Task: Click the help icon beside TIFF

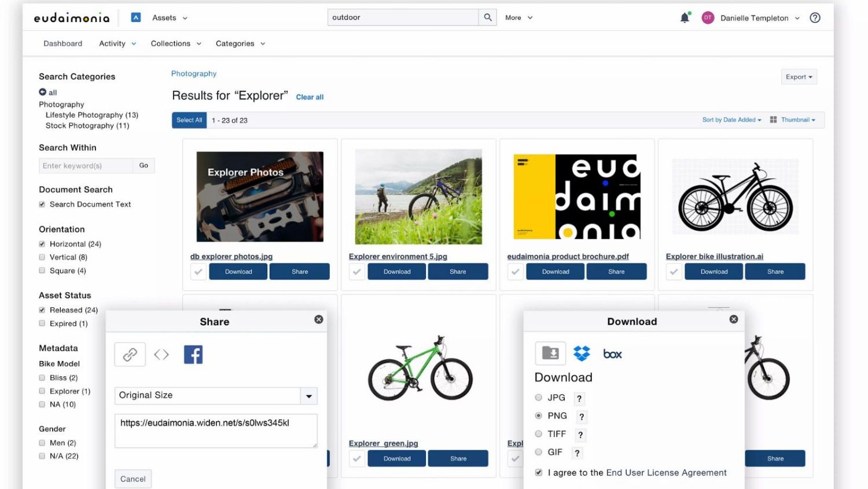Action: pyautogui.click(x=580, y=435)
